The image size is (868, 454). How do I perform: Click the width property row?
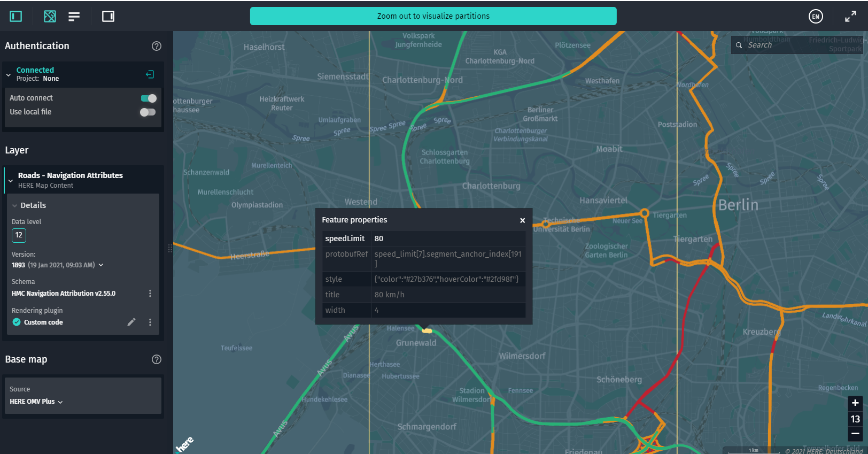click(424, 310)
